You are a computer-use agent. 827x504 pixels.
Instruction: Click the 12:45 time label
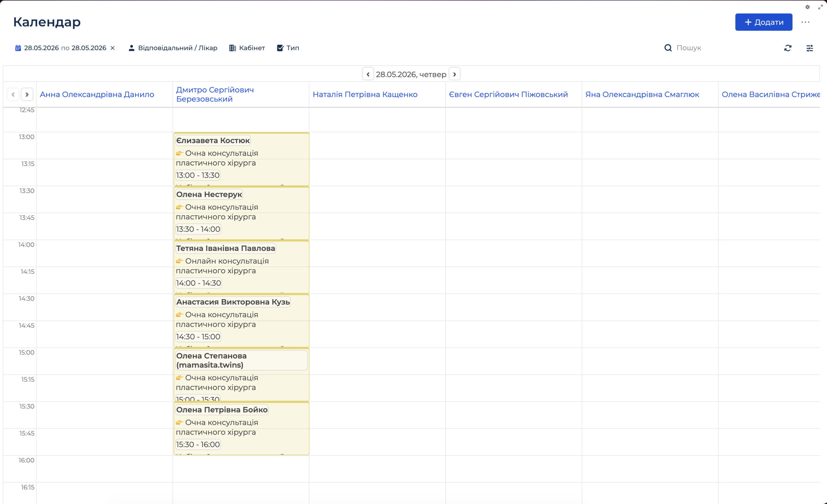(27, 110)
